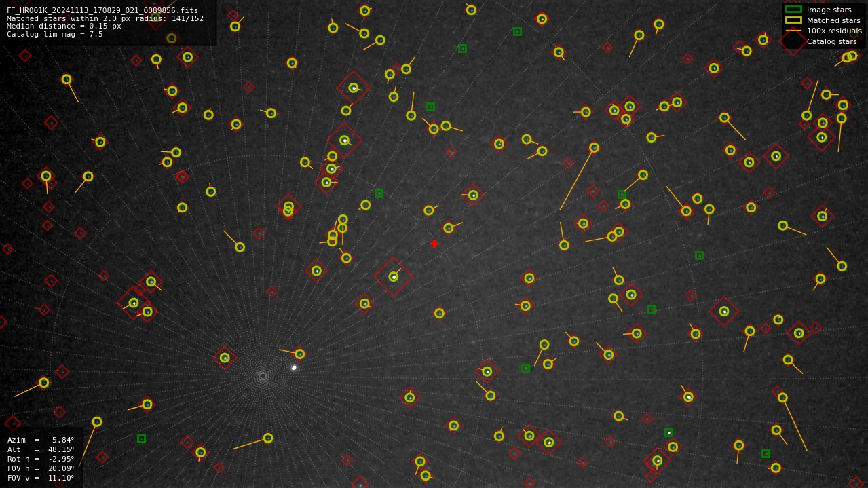
Task: Select the 'Catalog lim mag = 7.5' line
Action: tap(55, 35)
